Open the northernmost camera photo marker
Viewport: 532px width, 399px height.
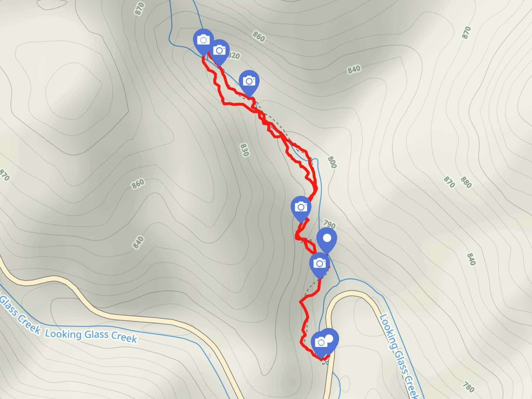click(203, 41)
